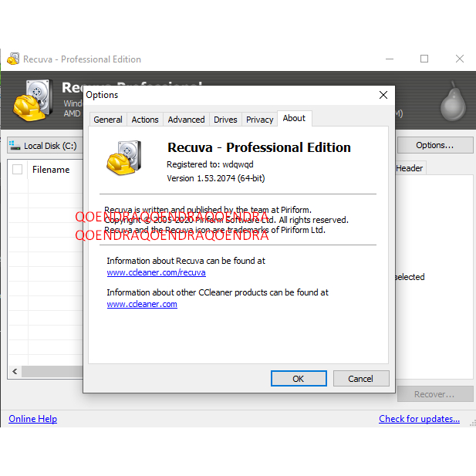Open the Online Help link

[32, 419]
